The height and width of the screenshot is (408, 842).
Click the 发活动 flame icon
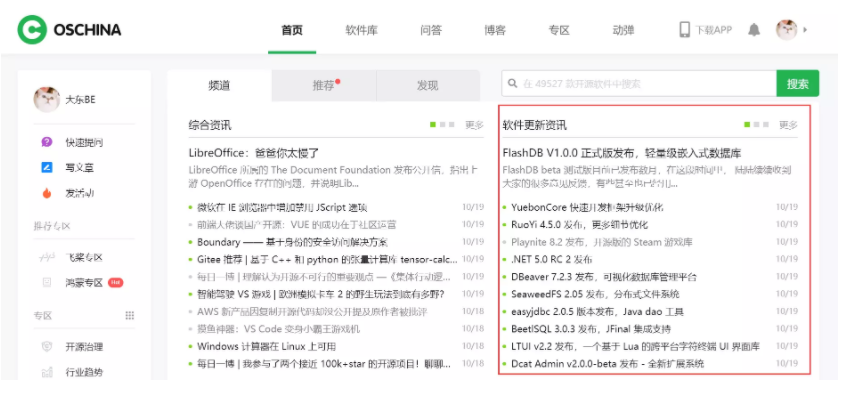(x=47, y=193)
